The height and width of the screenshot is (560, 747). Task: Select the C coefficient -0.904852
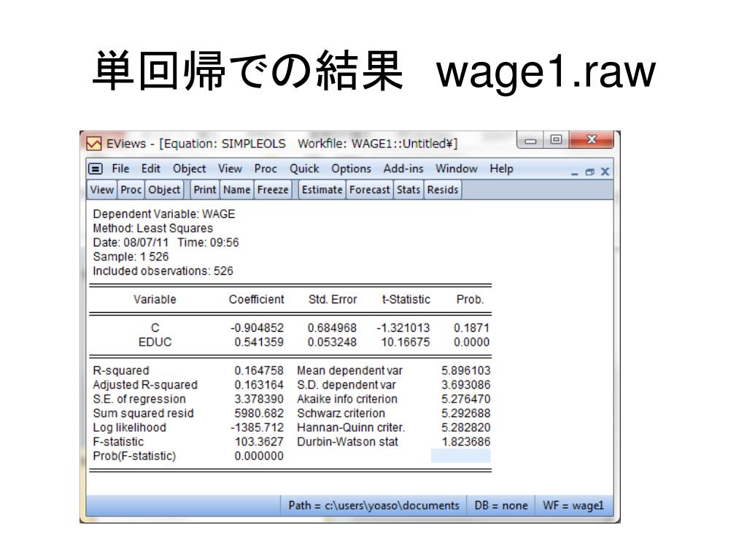point(258,327)
